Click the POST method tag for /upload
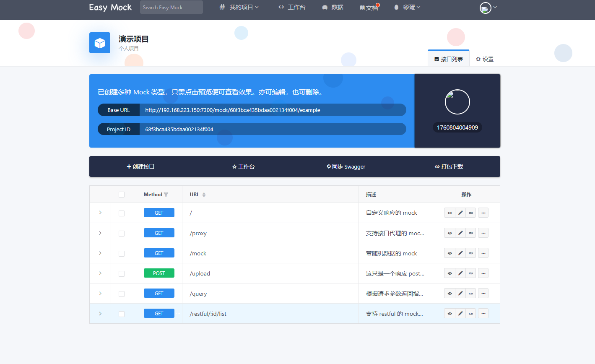This screenshot has width=595, height=364. tap(159, 273)
